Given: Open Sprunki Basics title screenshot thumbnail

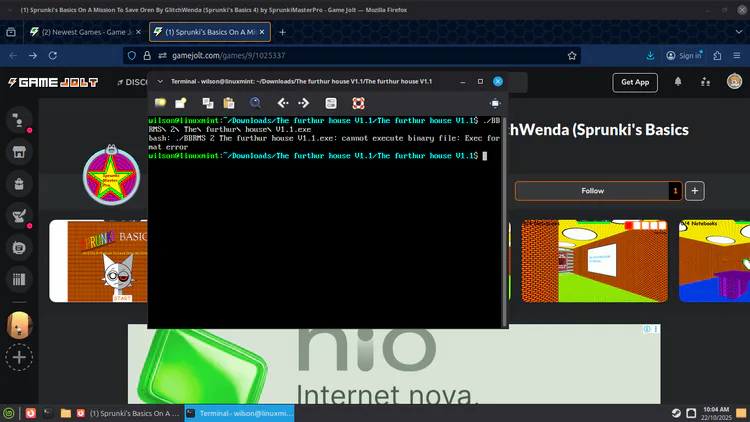Looking at the screenshot, I should click(x=99, y=261).
